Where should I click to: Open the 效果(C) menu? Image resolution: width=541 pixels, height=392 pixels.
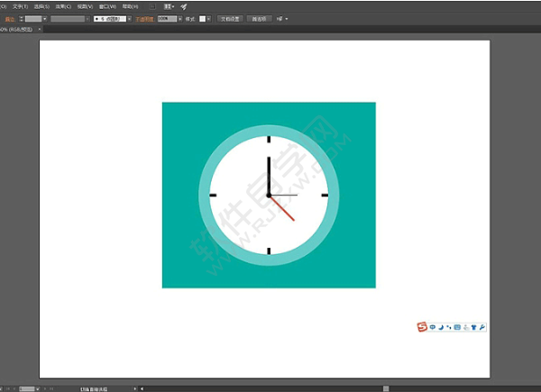point(63,6)
